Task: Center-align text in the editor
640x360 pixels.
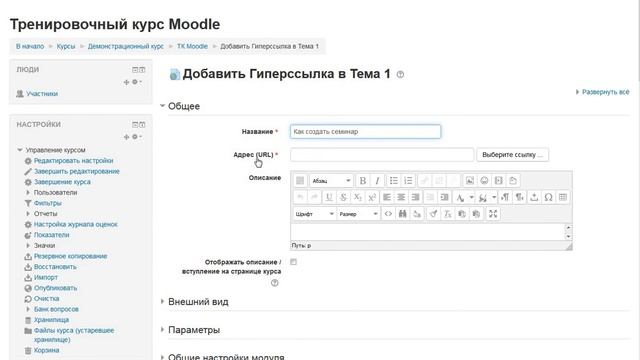Action: (x=401, y=197)
